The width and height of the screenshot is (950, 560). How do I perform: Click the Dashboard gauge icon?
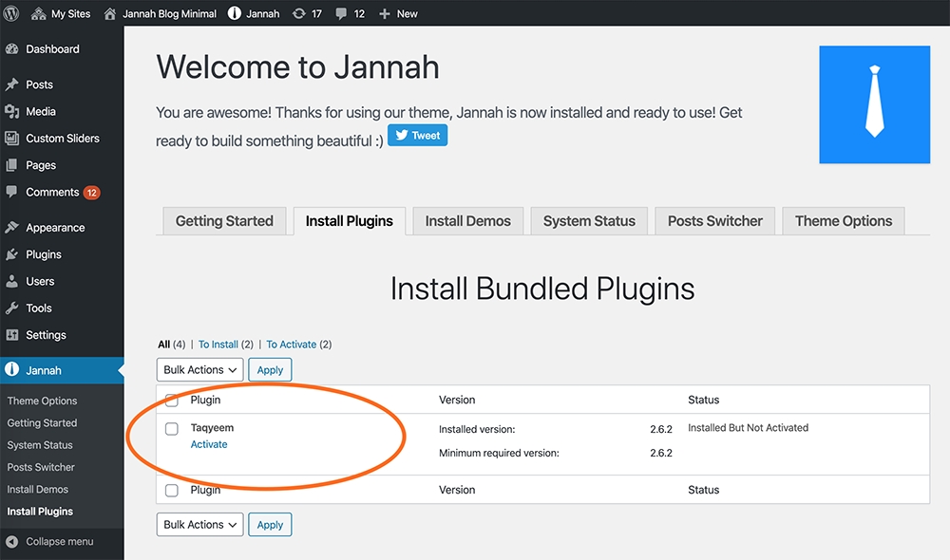click(11, 49)
